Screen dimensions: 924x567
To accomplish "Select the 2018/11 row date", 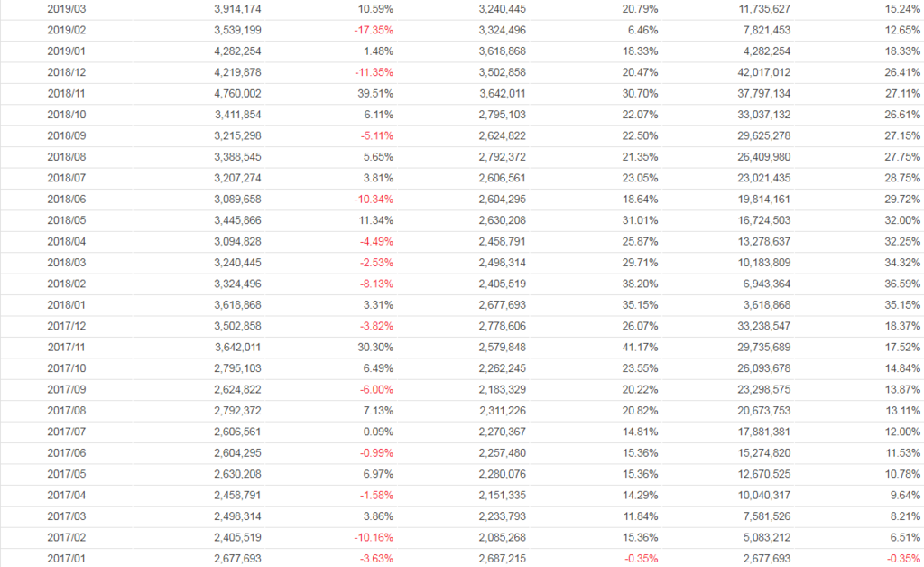I will tap(68, 93).
